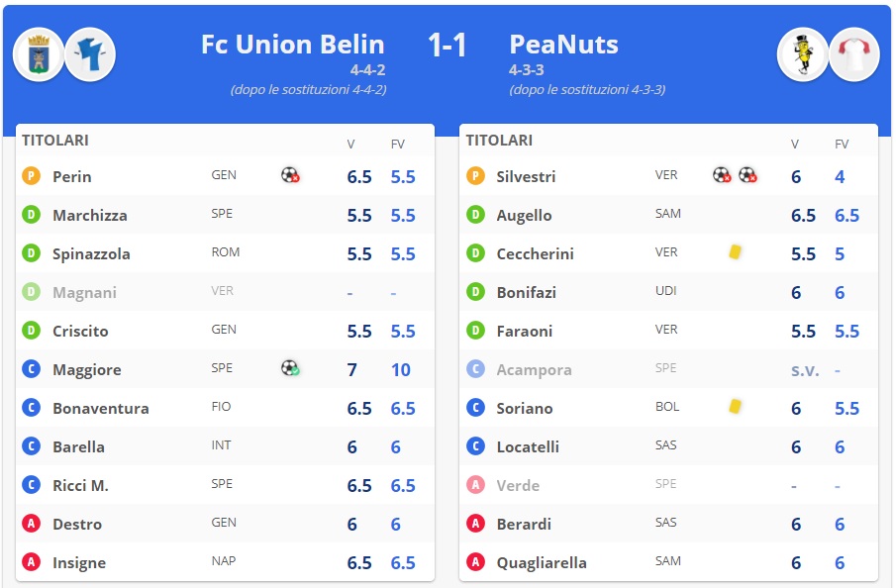Click goalkeeper role badge beside Silvestri
The width and height of the screenshot is (896, 588).
[475, 176]
